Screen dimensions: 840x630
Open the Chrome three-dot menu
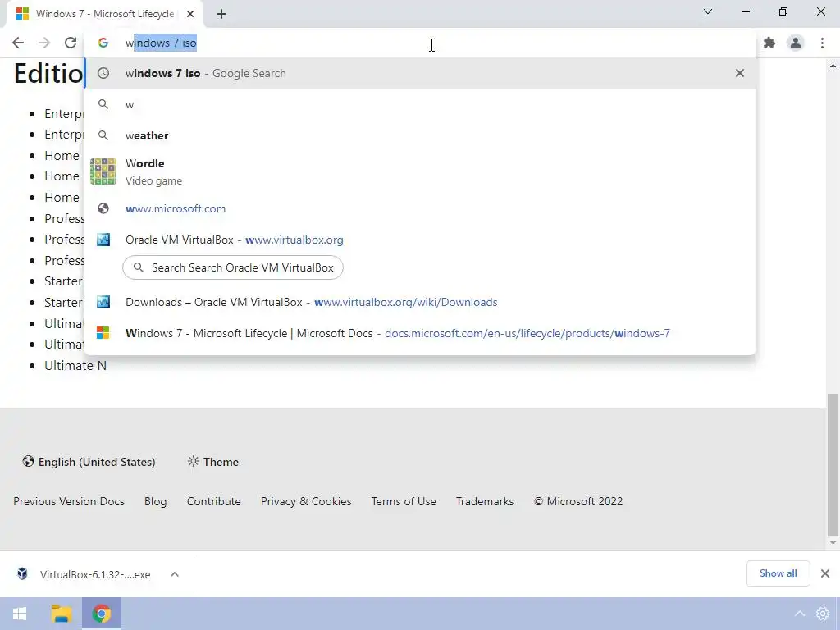(x=822, y=43)
